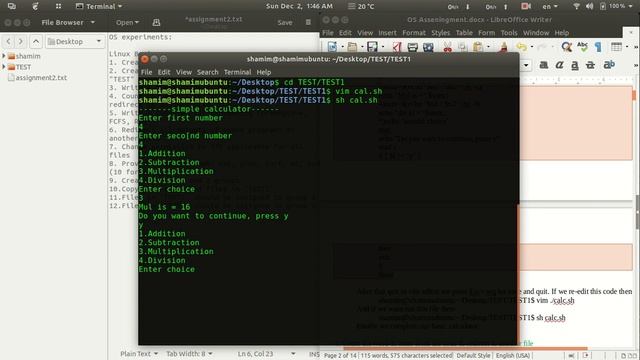Open the gedit hamburger menu
Viewport: 640px width, 360px height.
click(x=309, y=22)
